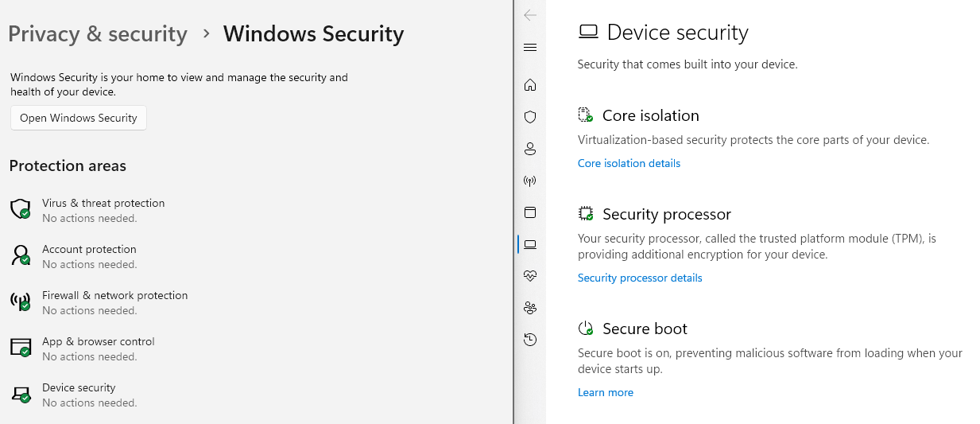Open Firewall & network protection sidebar icon
Screen dimensions: 980x424
pos(530,181)
